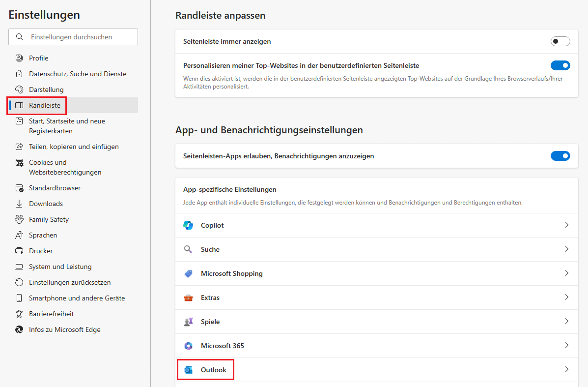This screenshot has width=588, height=387.
Task: Enable 'Seitenleiste immer anzeigen' toggle
Action: pos(560,41)
